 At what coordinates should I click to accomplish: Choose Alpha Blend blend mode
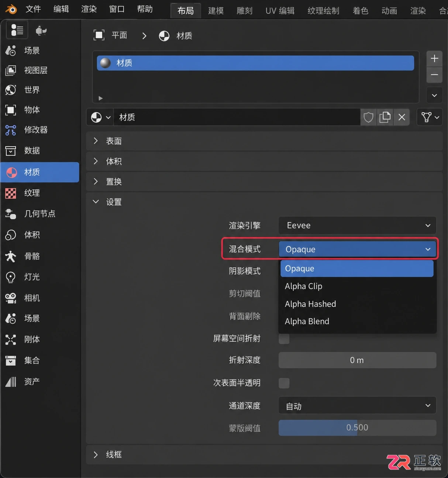[x=357, y=321]
